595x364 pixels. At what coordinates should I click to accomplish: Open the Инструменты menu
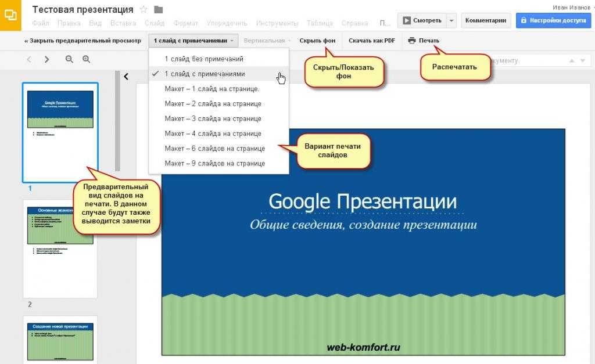click(277, 23)
